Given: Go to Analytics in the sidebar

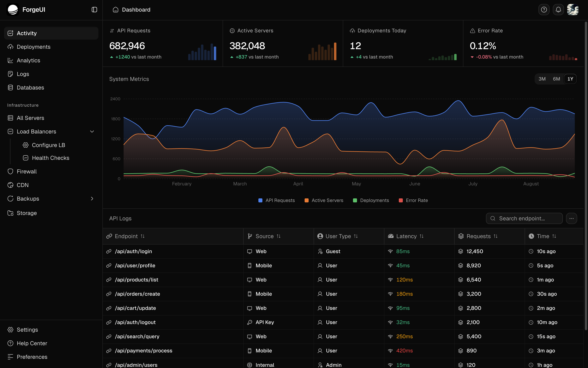Looking at the screenshot, I should [x=28, y=60].
